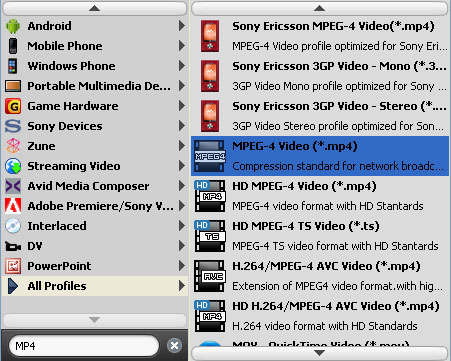
Task: Click the Sony Ericsson 3GP Mono phone icon
Action: coord(210,76)
